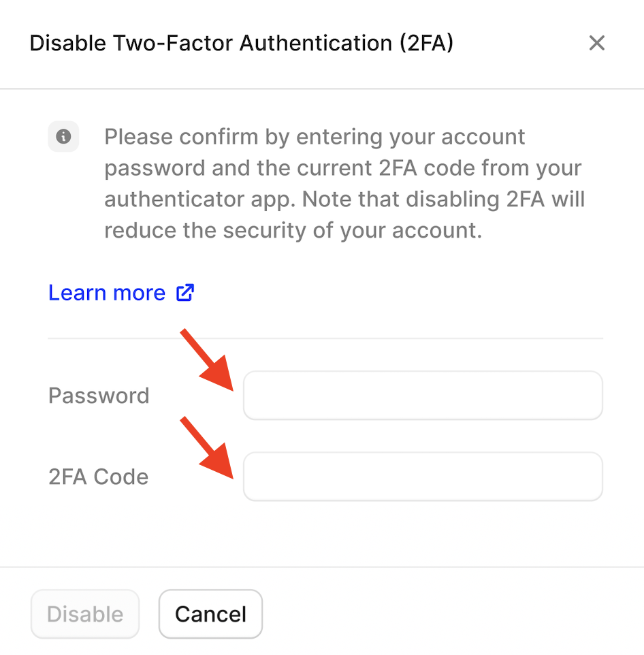This screenshot has height=655, width=644.
Task: Click the red arrow pointing at Password field
Action: (207, 360)
